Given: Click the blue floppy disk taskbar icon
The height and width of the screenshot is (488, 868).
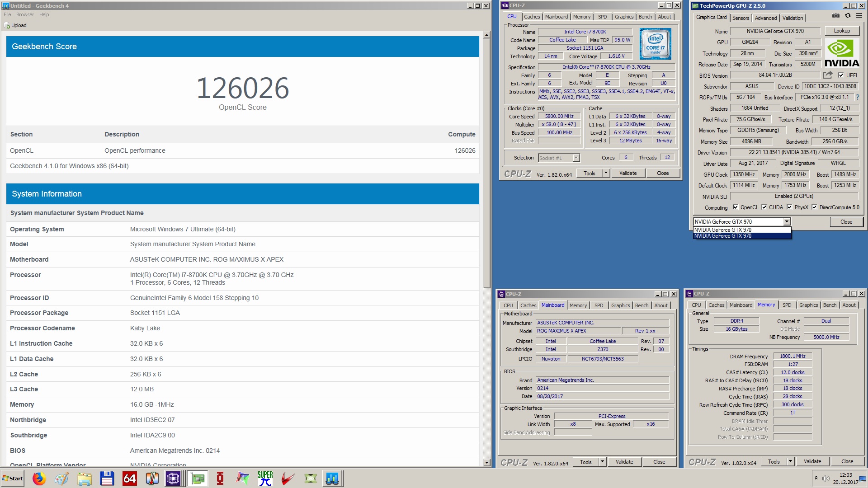Looking at the screenshot, I should click(x=107, y=479).
